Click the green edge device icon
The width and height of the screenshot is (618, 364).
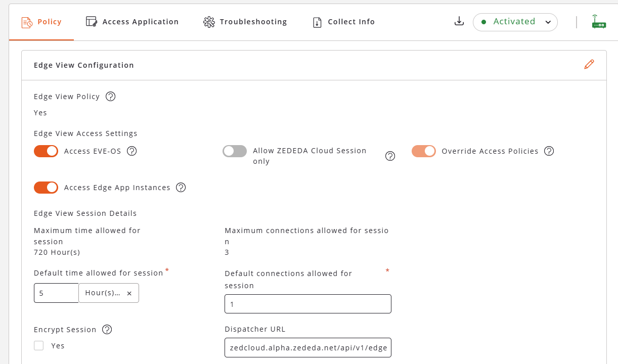click(x=599, y=22)
